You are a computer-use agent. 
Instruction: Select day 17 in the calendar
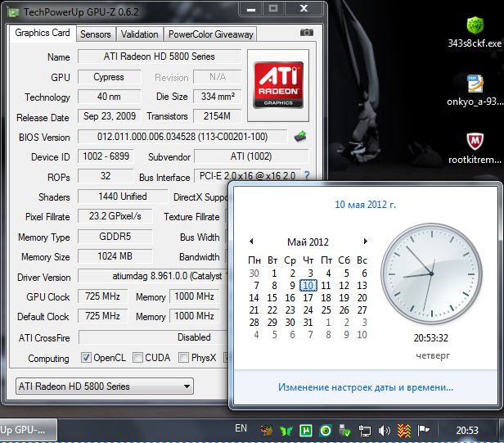[308, 297]
